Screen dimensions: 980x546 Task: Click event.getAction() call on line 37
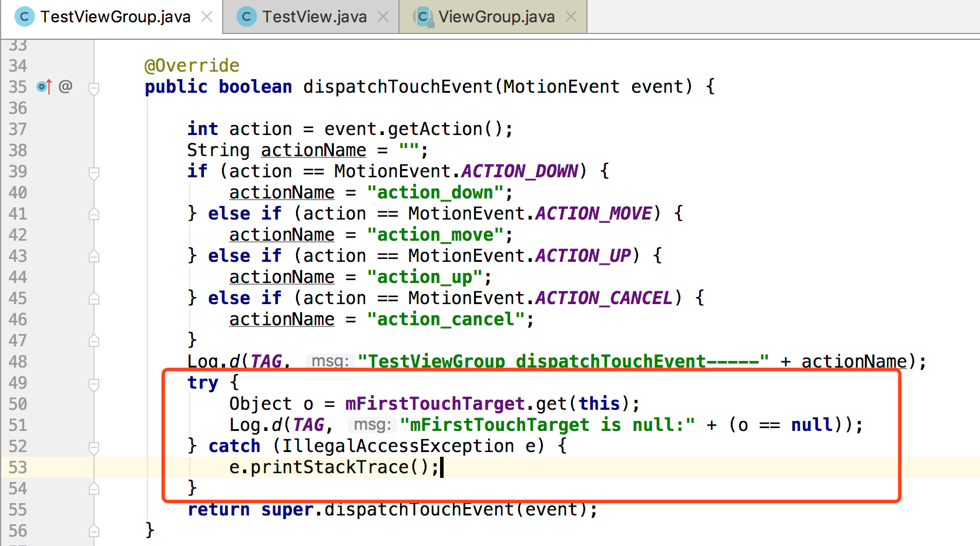click(414, 129)
